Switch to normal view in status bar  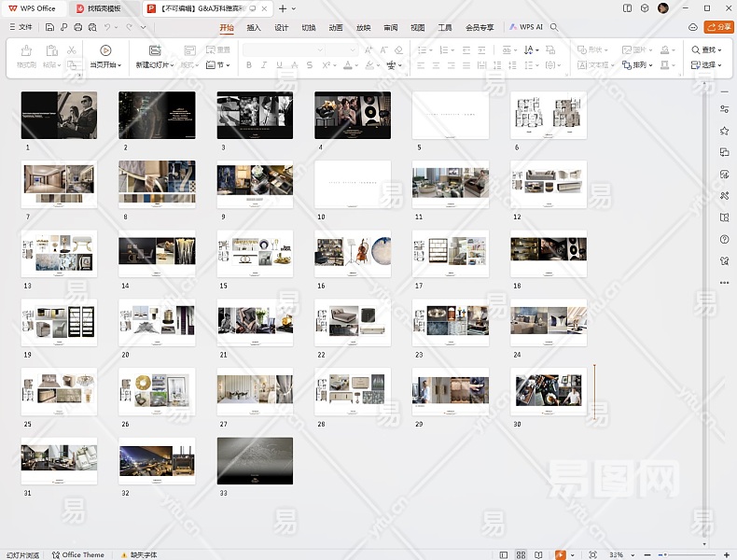coord(503,554)
